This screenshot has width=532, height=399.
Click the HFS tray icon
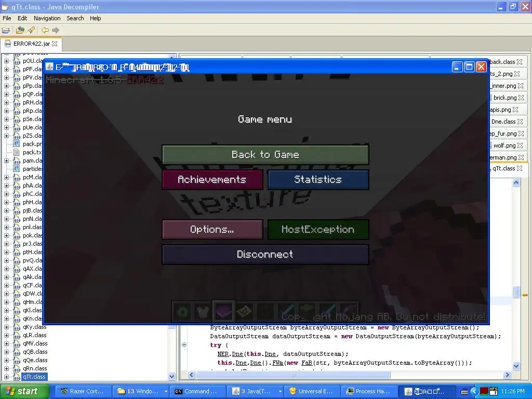[x=494, y=391]
